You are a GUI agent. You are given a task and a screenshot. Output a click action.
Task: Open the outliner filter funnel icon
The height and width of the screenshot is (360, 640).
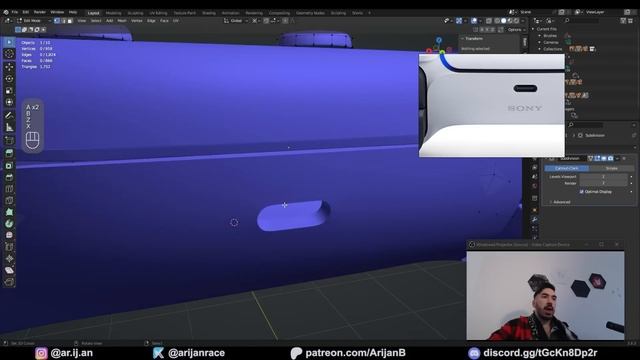pyautogui.click(x=623, y=20)
